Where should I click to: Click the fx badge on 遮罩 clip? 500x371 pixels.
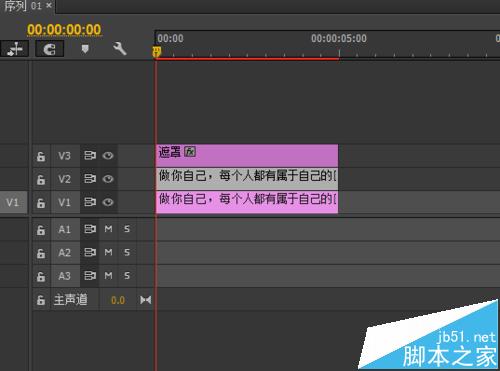tap(190, 152)
